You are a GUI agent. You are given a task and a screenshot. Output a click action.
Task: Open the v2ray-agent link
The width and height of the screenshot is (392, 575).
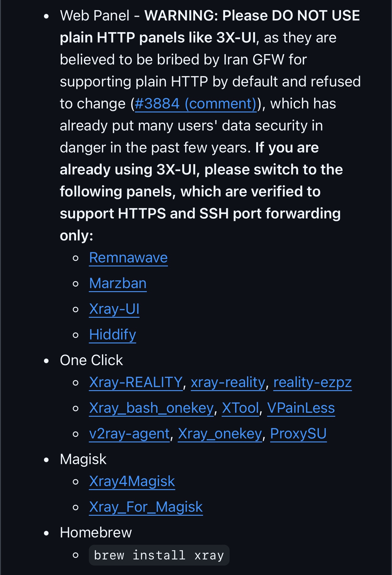click(129, 434)
